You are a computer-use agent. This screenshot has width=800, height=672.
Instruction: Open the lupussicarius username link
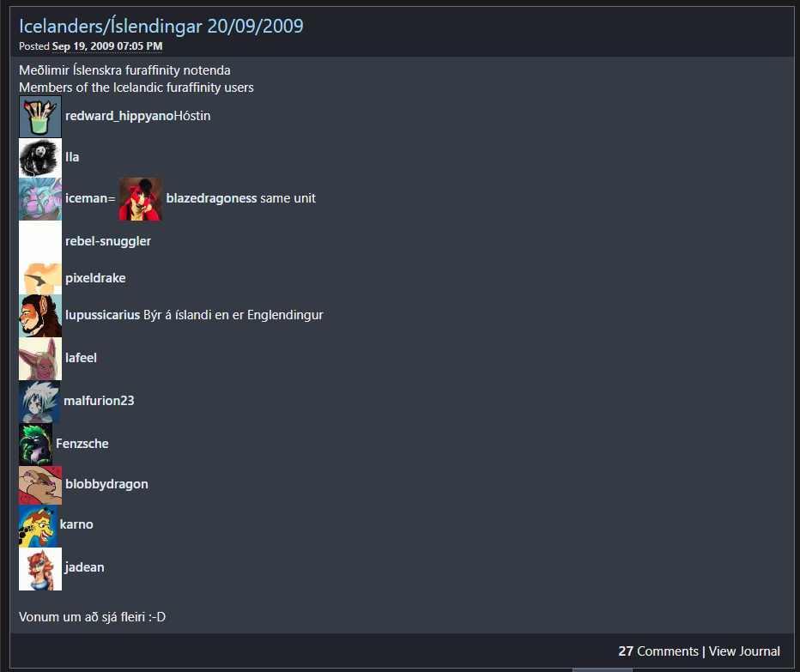coord(102,315)
